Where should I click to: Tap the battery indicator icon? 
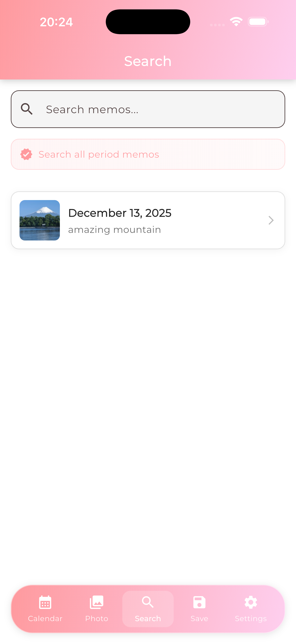pos(258,22)
